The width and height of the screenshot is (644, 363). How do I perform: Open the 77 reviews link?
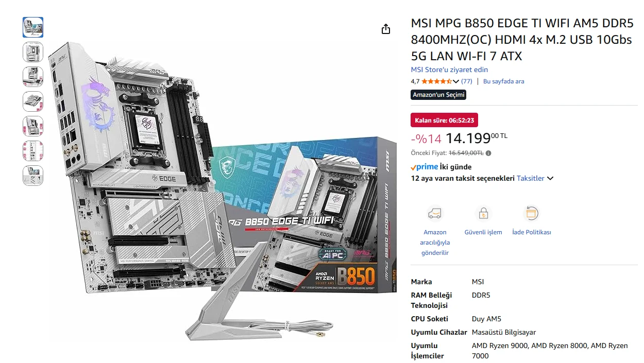(467, 81)
